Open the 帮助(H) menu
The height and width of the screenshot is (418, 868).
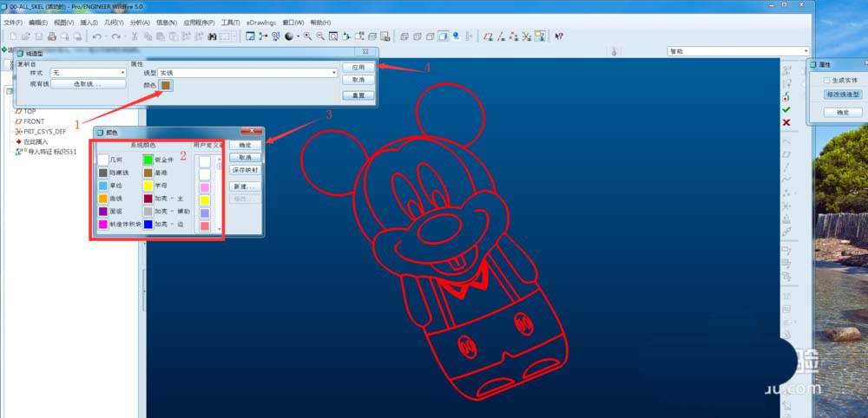(320, 23)
